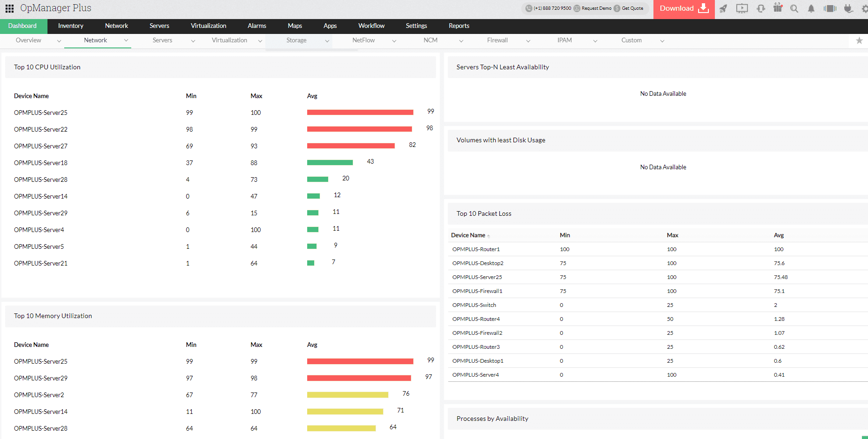This screenshot has width=868, height=439.
Task: Open the Firewall dropdown chevron
Action: tap(528, 41)
